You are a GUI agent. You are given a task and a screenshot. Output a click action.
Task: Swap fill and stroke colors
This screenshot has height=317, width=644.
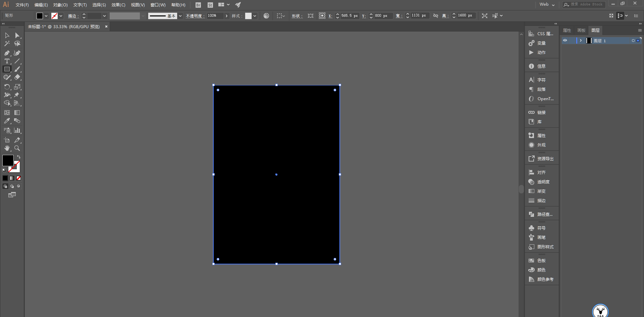[x=19, y=157]
